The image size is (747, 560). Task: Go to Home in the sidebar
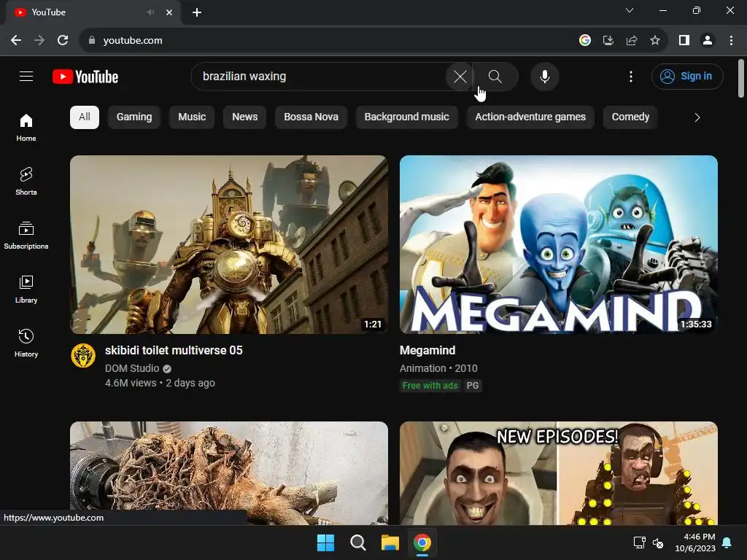tap(26, 128)
